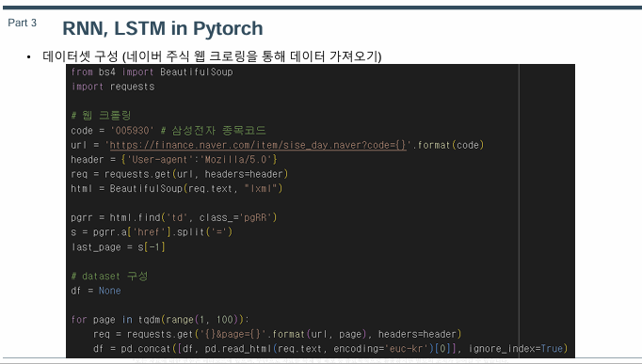The height and width of the screenshot is (364, 642).
Task: Click the Korean bullet text about 데이터셋 구성
Action: click(212, 56)
